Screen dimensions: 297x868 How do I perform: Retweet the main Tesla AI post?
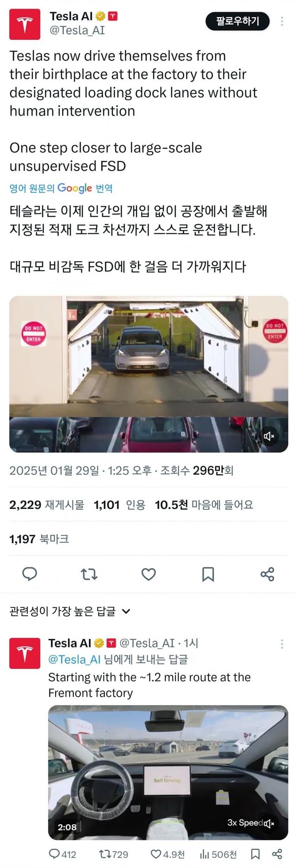click(89, 574)
